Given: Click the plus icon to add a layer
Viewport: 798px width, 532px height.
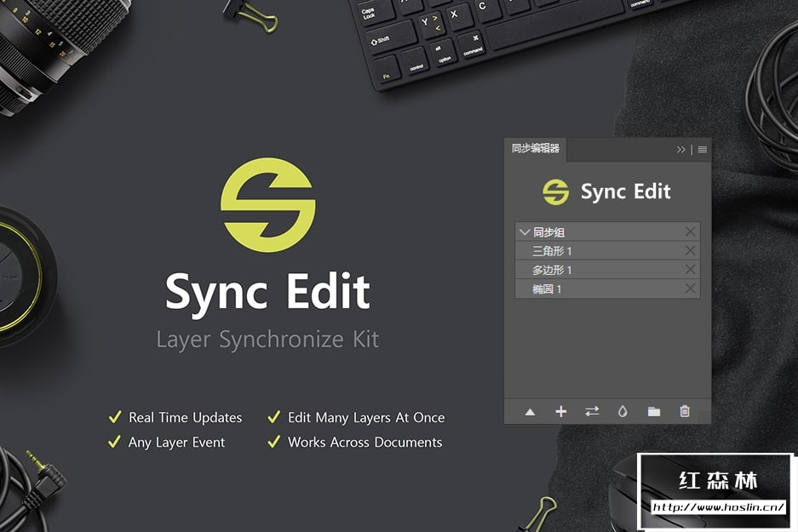Looking at the screenshot, I should pos(561,411).
